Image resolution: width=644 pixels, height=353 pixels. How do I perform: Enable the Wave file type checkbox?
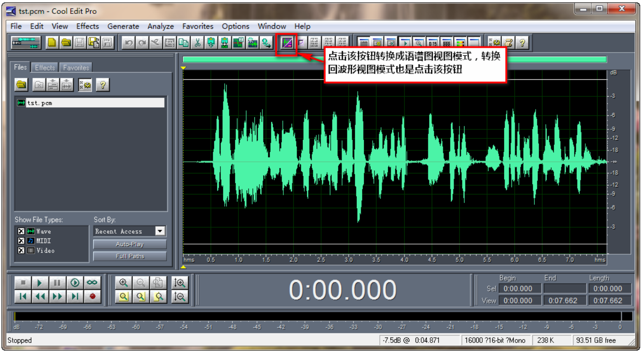[21, 231]
